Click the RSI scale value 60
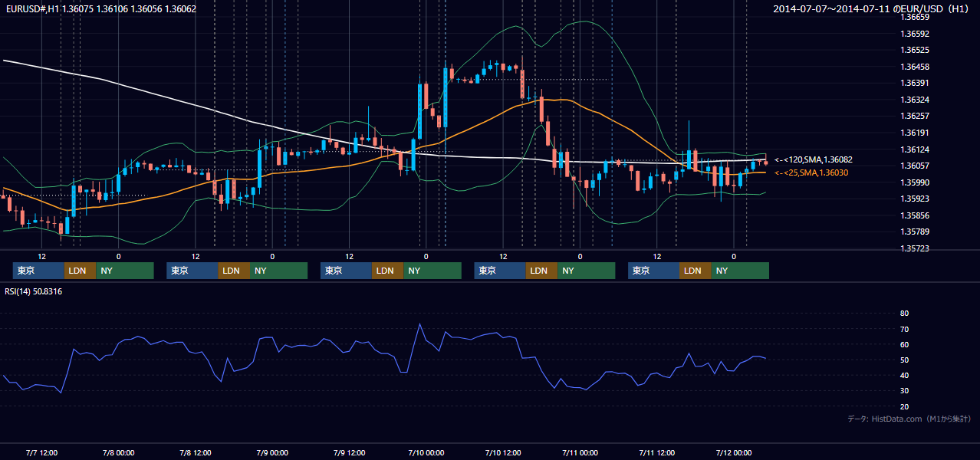The image size is (980, 460). click(904, 344)
